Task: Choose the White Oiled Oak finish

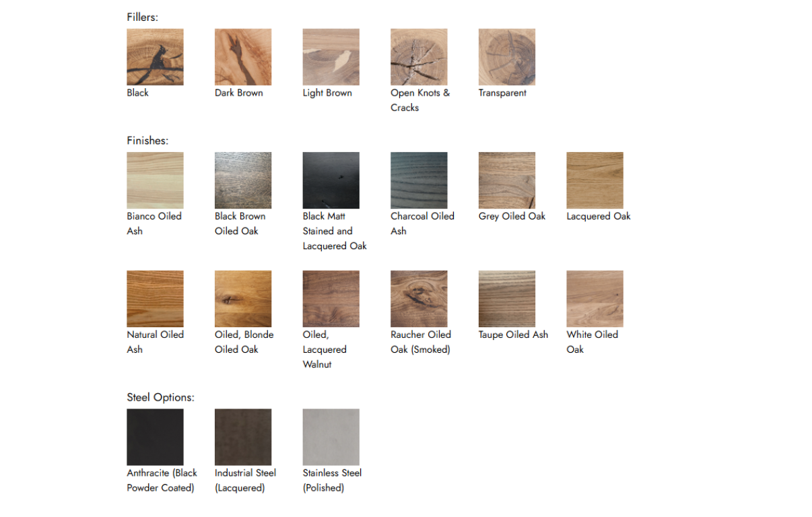Action: click(x=595, y=299)
